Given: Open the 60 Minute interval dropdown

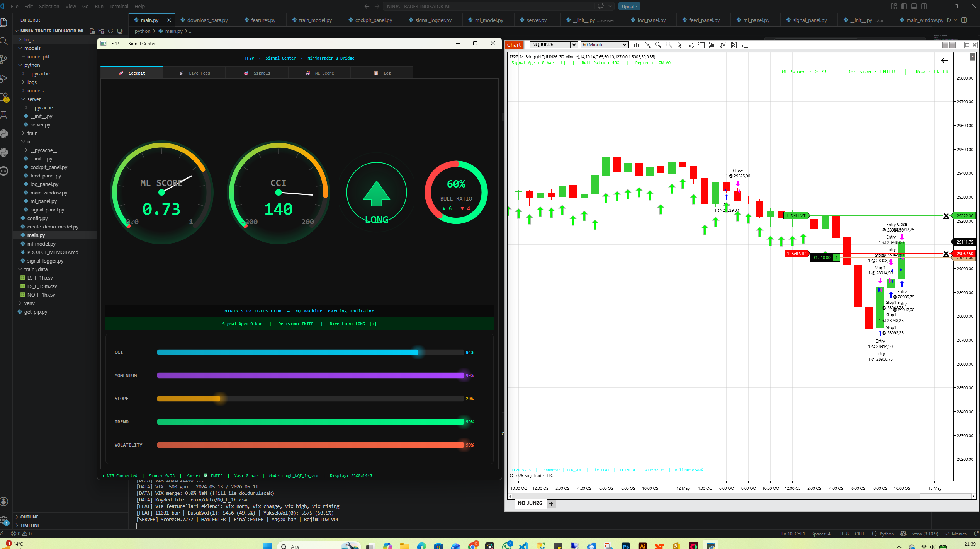Looking at the screenshot, I should pyautogui.click(x=605, y=45).
